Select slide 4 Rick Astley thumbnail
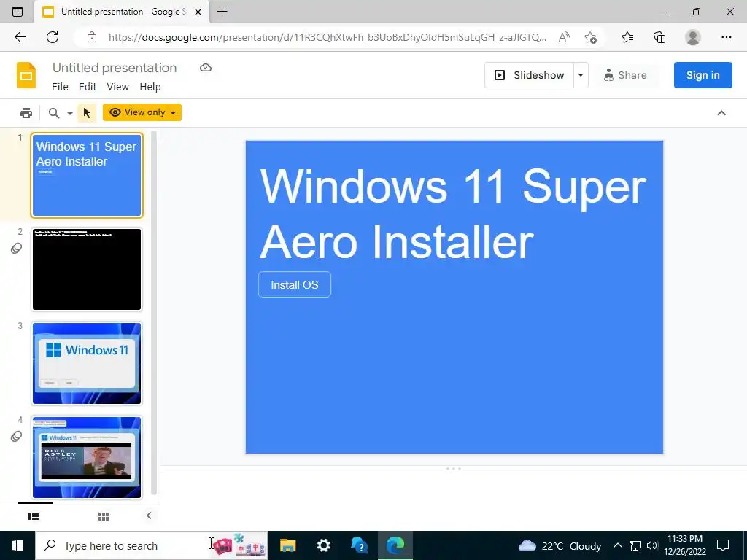Viewport: 747px width, 560px height. (x=87, y=457)
